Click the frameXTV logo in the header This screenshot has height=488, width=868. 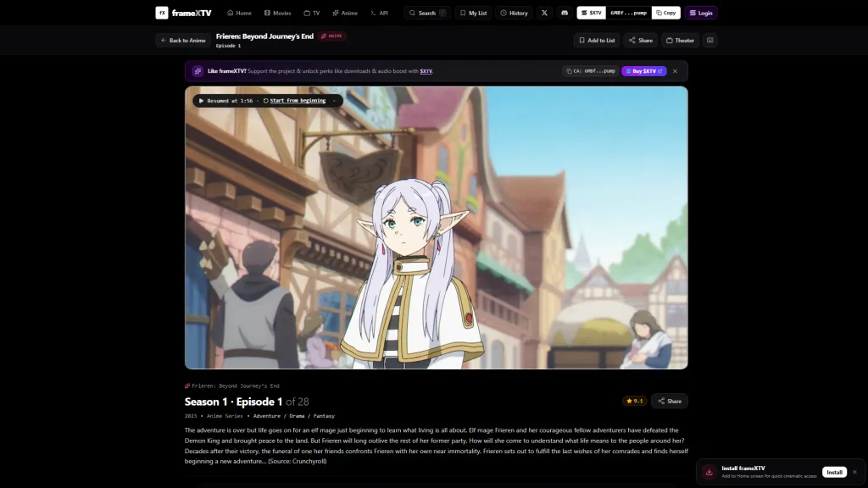click(183, 13)
